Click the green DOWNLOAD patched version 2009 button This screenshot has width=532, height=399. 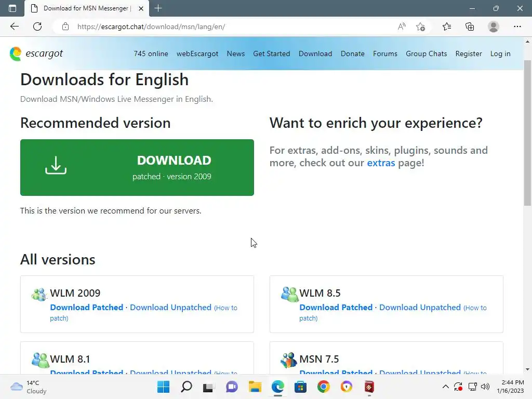137,167
